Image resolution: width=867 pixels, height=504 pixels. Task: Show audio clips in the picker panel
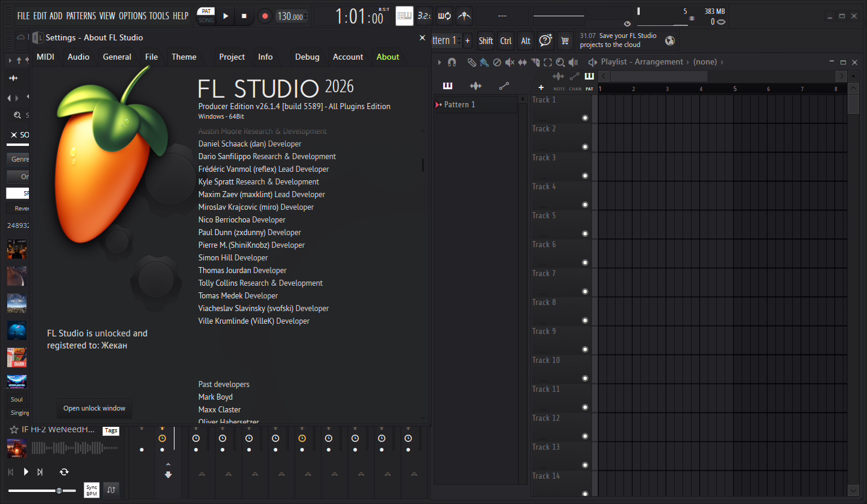tap(476, 86)
